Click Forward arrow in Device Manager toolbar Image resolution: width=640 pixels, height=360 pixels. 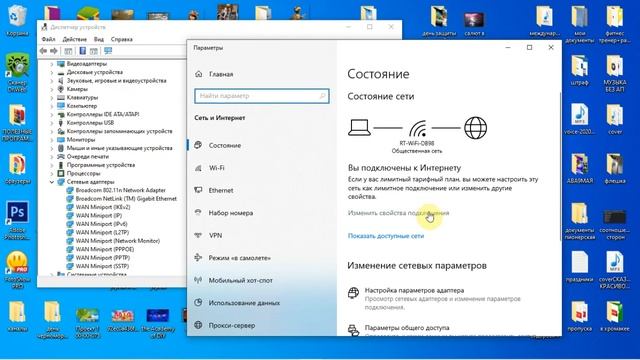(53, 51)
